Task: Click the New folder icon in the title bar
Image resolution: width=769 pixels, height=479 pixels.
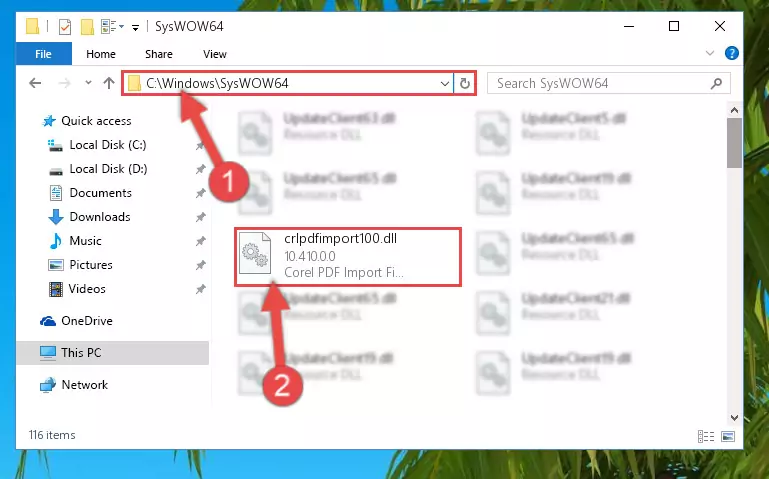Action: (87, 26)
